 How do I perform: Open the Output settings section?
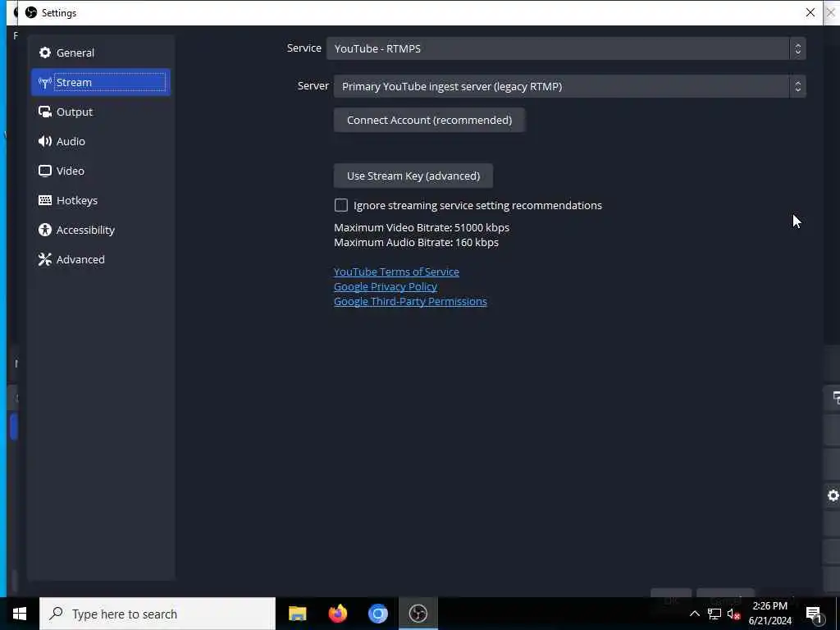(101, 112)
